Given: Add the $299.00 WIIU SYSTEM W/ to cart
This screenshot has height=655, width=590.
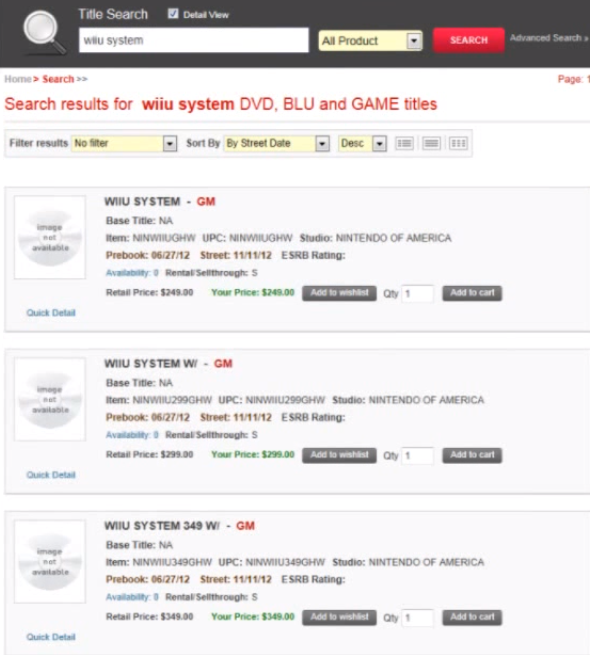Looking at the screenshot, I should pyautogui.click(x=472, y=455).
